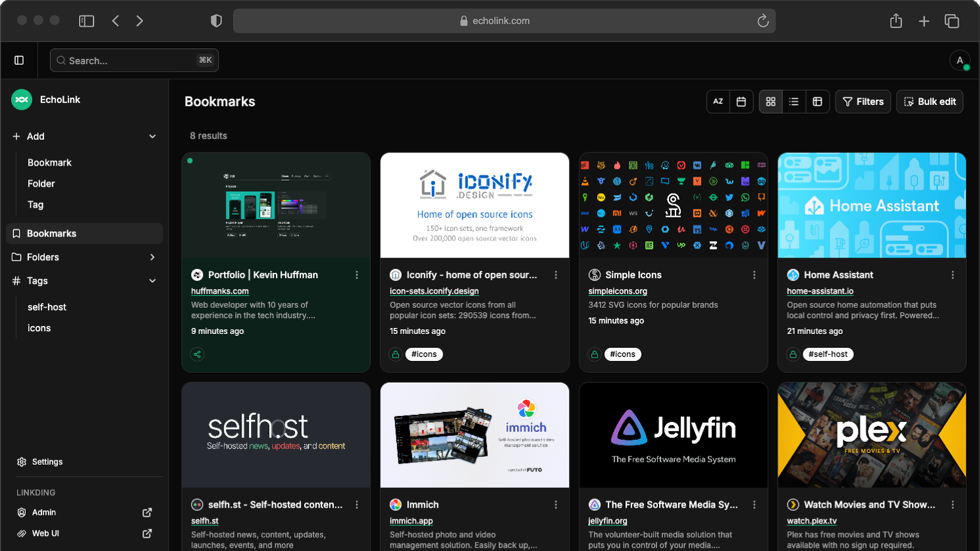This screenshot has width=980, height=551.
Task: Open simpleicons.org link
Action: coord(617,291)
